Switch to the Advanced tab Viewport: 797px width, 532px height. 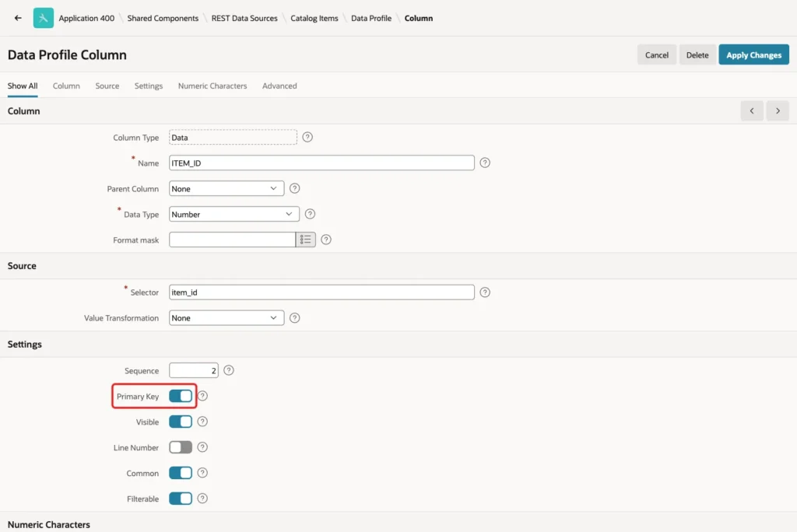[x=279, y=86]
